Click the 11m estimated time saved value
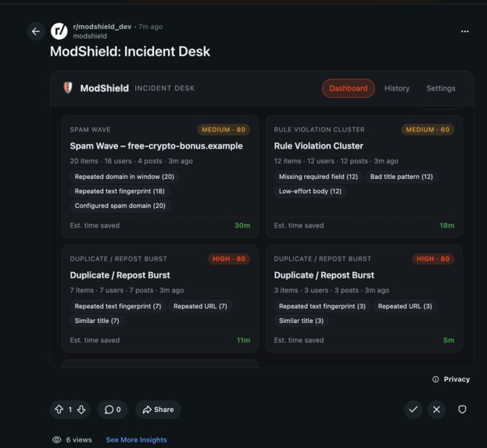Image resolution: width=487 pixels, height=448 pixels. (x=243, y=340)
